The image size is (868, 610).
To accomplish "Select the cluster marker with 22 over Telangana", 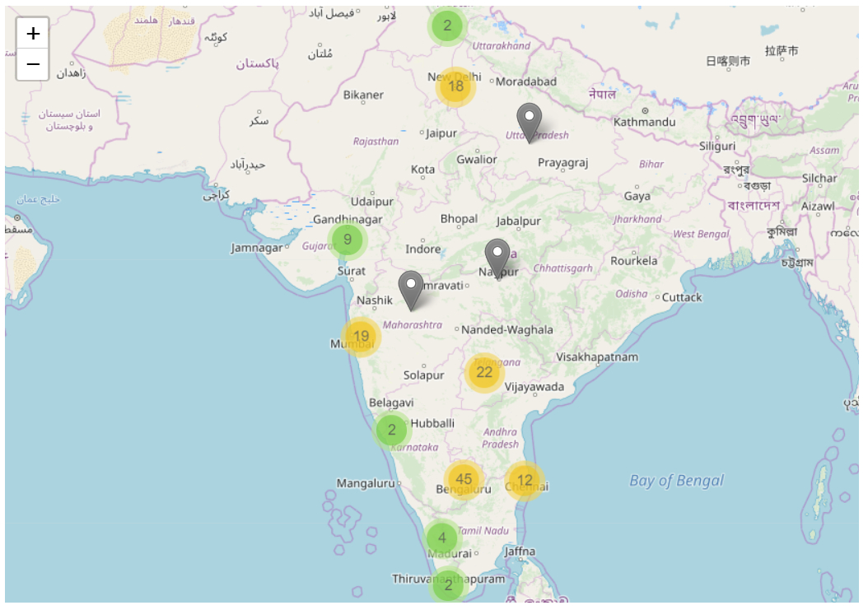I will click(484, 373).
